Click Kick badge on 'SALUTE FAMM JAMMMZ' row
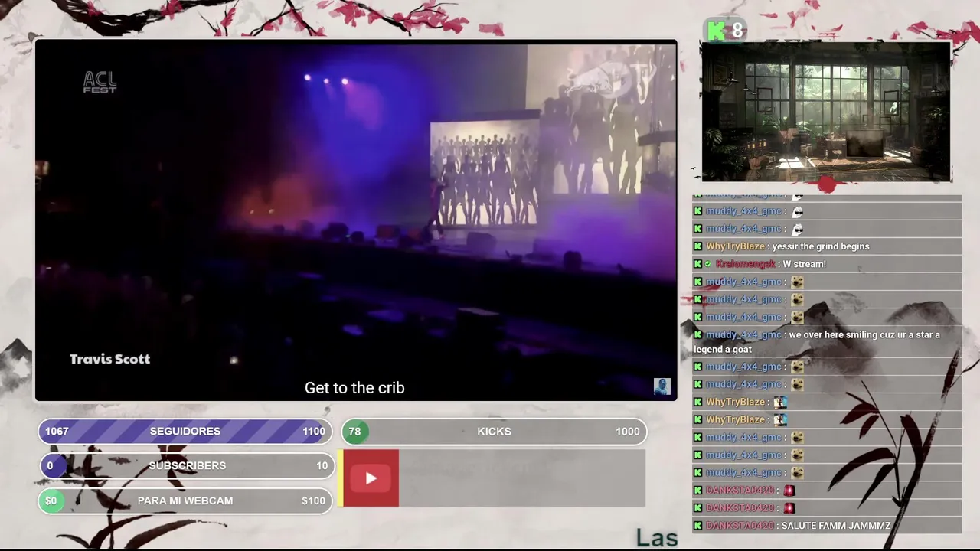980x551 pixels. pos(697,526)
